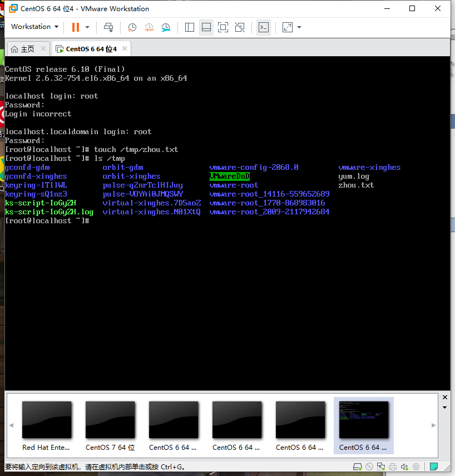Click the network adapter status icon
455x476 pixels.
(380, 467)
